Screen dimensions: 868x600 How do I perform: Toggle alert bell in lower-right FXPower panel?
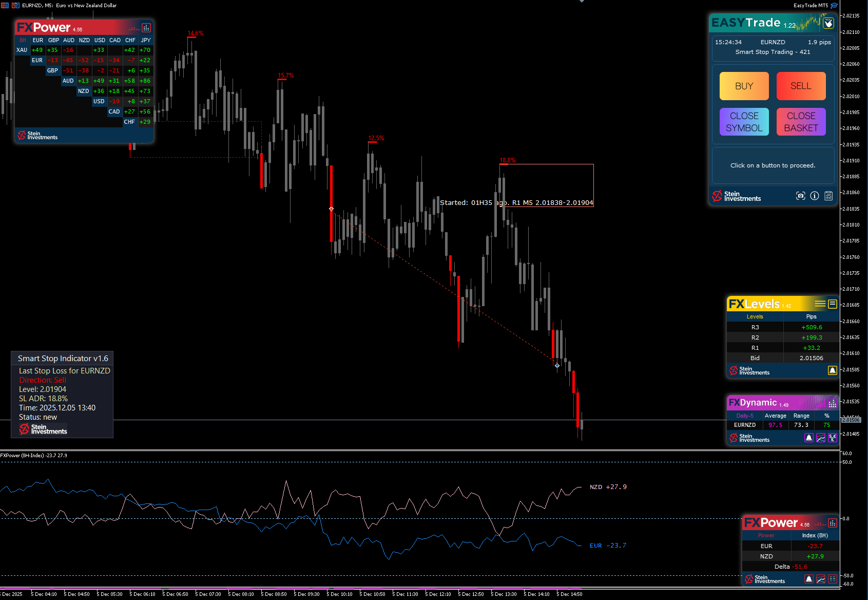tap(809, 579)
